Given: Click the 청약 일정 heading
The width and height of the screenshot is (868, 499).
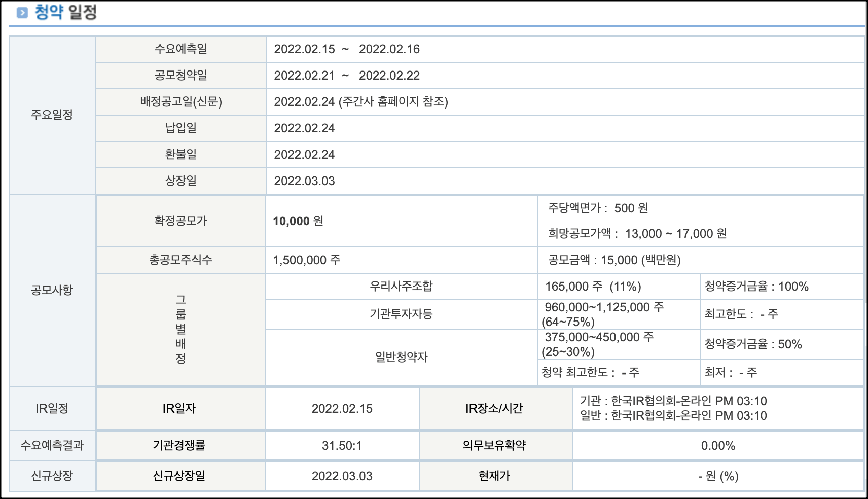Looking at the screenshot, I should [66, 12].
